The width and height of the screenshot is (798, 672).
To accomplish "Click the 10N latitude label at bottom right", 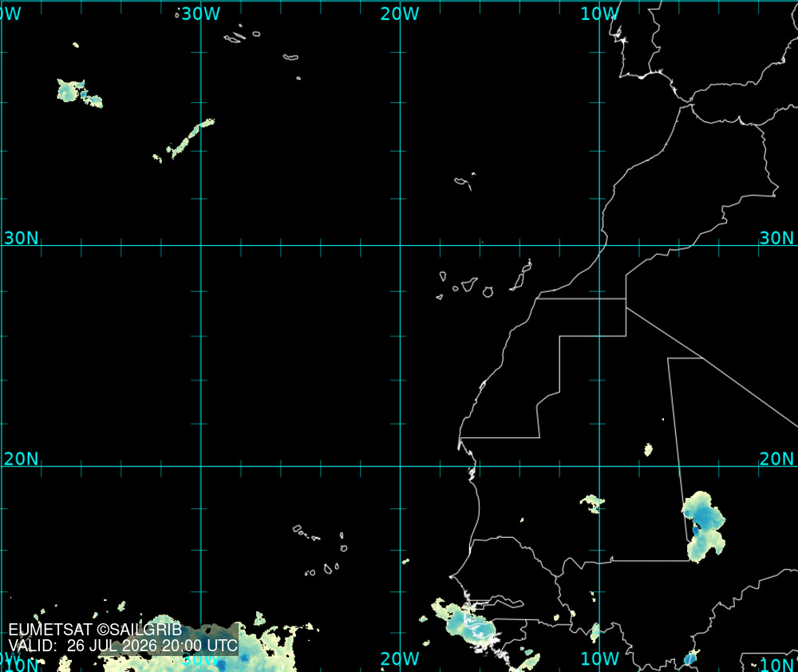I will coord(776,664).
